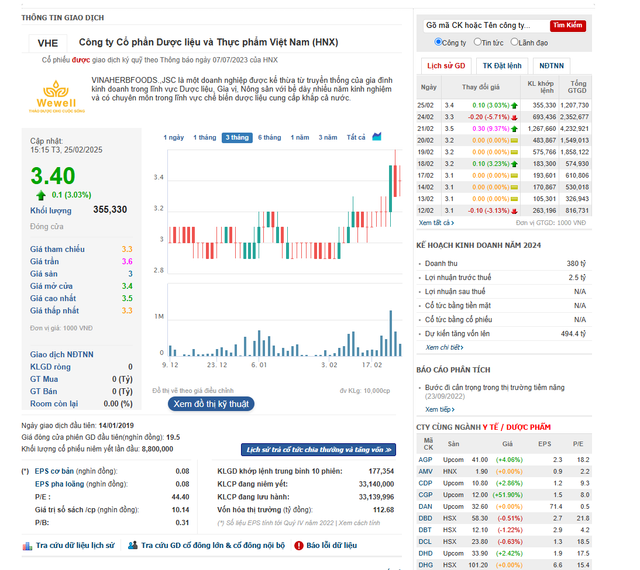Open EPS pha loãng definition link

pyautogui.click(x=59, y=484)
